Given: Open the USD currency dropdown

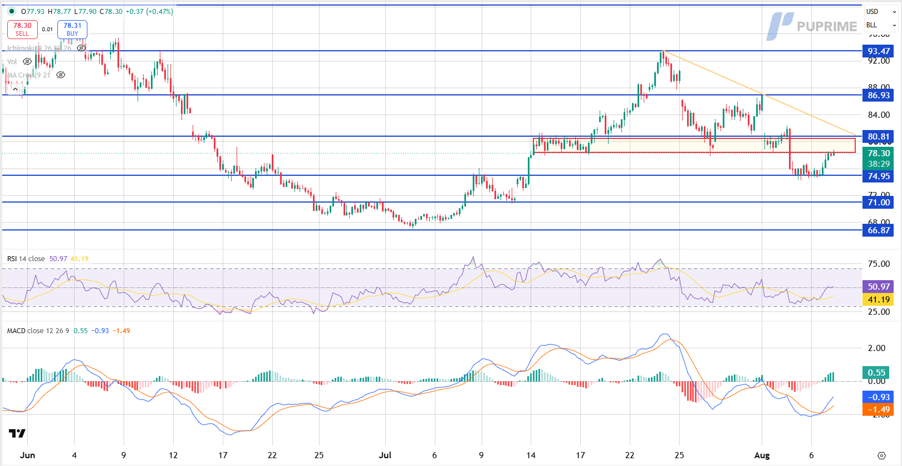Looking at the screenshot, I should [x=879, y=12].
